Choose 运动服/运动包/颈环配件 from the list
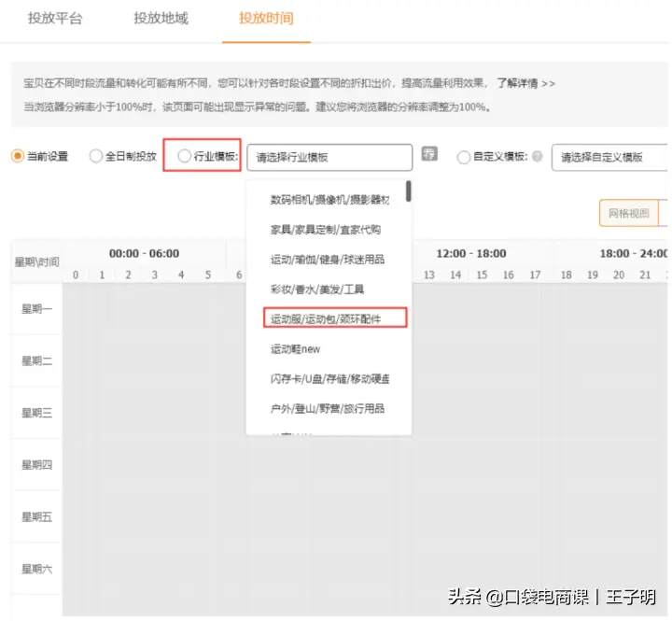The image size is (672, 621). tap(326, 319)
